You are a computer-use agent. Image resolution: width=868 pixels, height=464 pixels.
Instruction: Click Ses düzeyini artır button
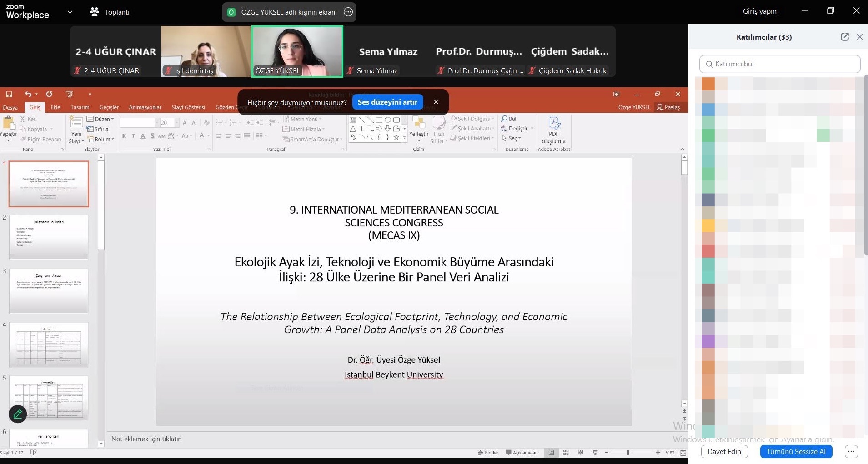coord(387,102)
